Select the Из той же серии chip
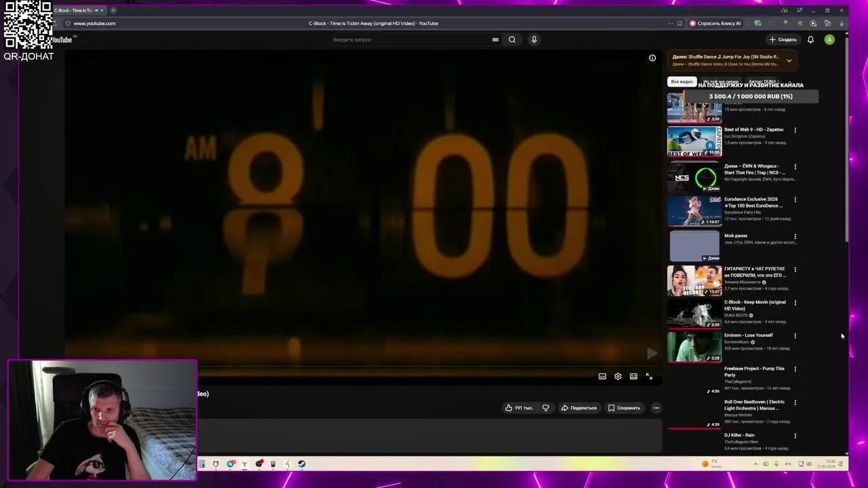Image resolution: width=868 pixels, height=488 pixels. pyautogui.click(x=721, y=82)
